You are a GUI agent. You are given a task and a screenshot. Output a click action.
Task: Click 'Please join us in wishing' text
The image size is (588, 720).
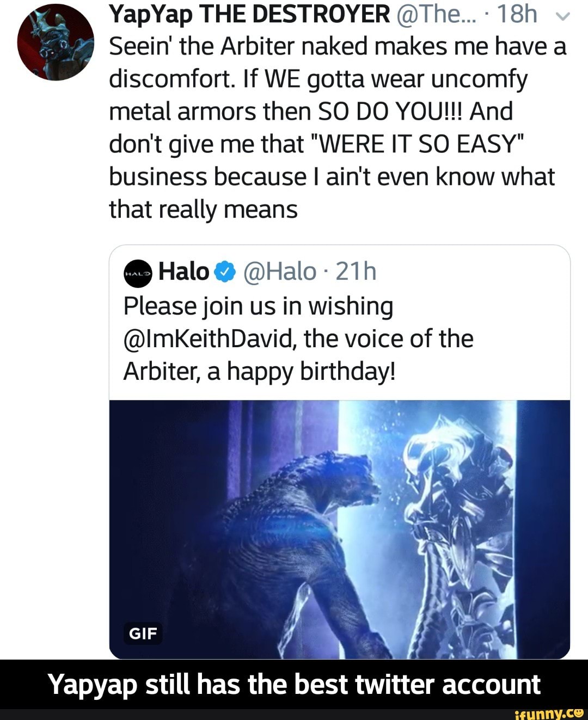click(258, 306)
